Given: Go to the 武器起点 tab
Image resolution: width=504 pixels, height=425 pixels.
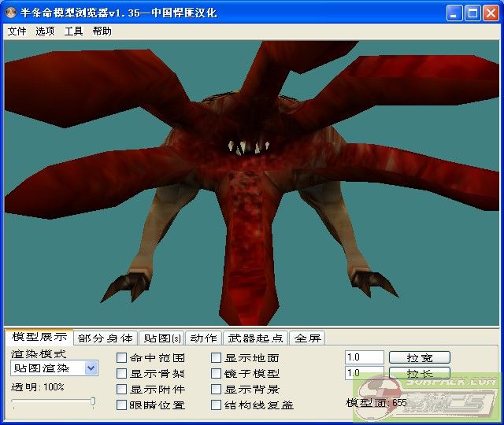Looking at the screenshot, I should pyautogui.click(x=255, y=338).
